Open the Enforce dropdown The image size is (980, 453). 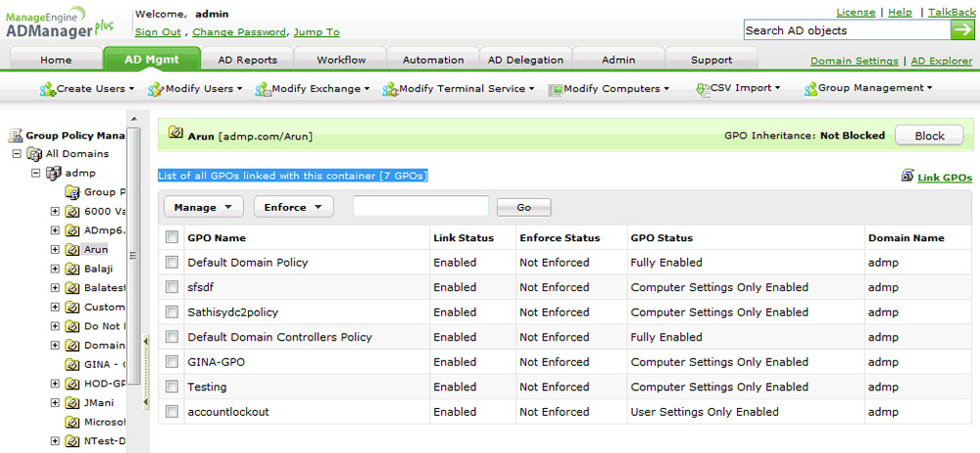(293, 207)
